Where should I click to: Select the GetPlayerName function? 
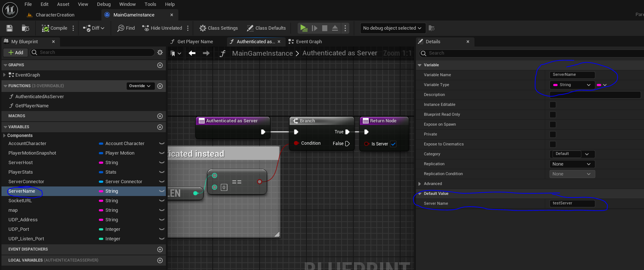32,106
